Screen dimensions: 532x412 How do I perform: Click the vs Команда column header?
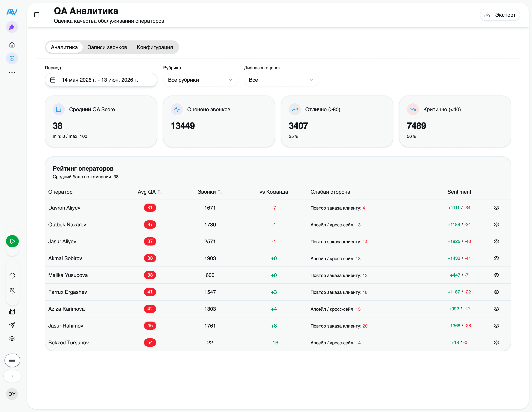tap(274, 192)
